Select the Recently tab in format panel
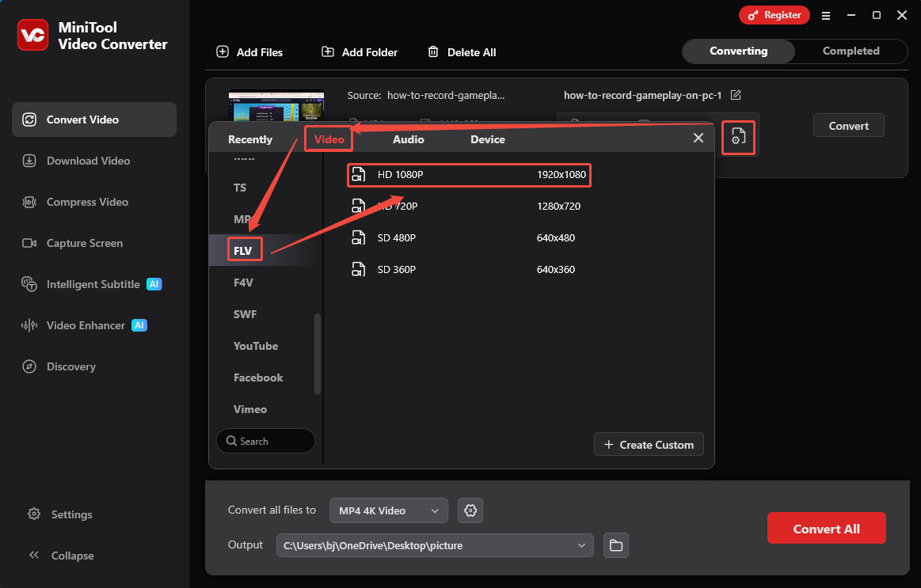Screen dimensions: 921x588 point(250,139)
